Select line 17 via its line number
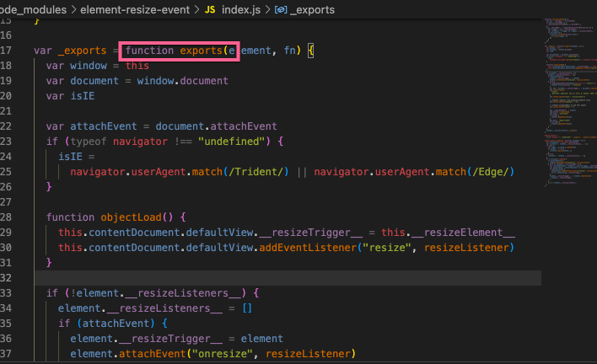The image size is (597, 364). coord(6,51)
